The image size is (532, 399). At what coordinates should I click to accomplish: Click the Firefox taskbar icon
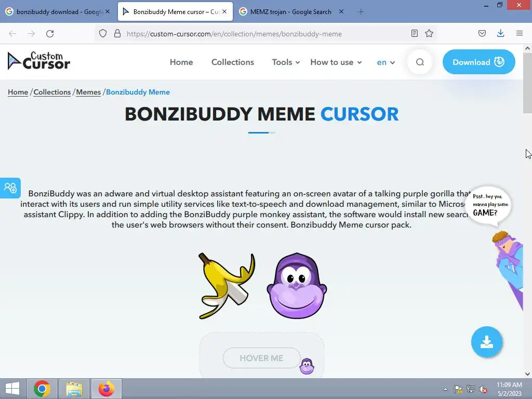106,389
